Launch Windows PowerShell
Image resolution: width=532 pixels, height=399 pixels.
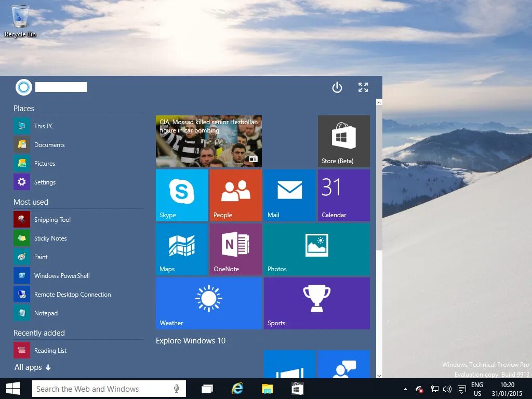pos(78,275)
